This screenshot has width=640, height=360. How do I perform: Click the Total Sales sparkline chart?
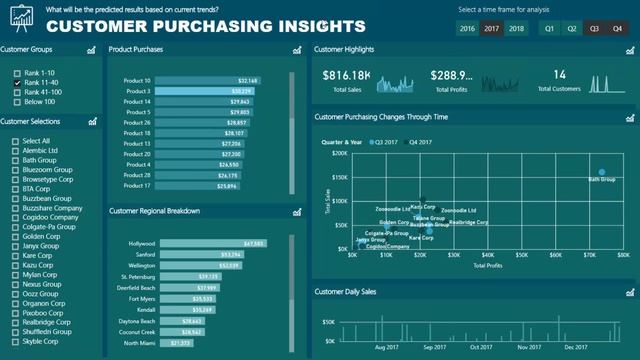coord(395,84)
